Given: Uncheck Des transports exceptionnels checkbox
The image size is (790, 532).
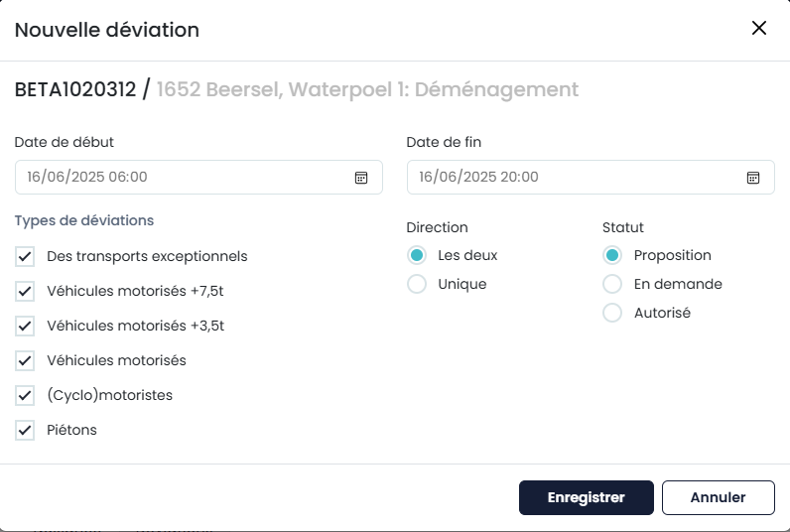Looking at the screenshot, I should pos(25,256).
